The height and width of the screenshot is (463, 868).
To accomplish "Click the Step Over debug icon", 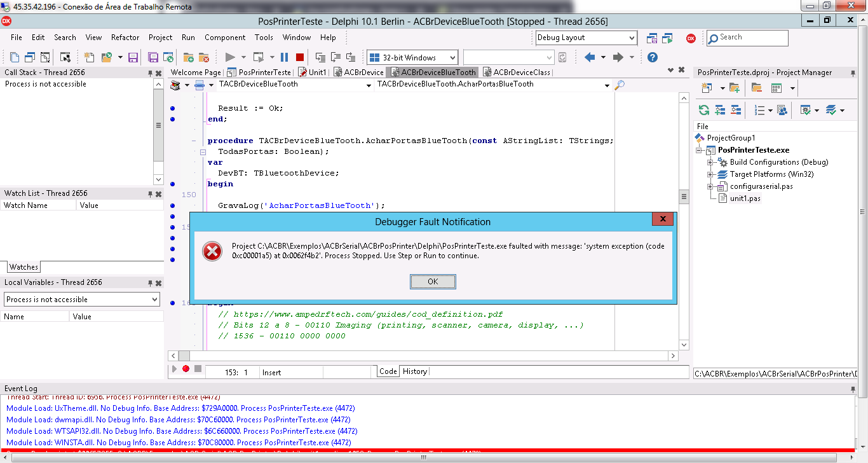I will [x=336, y=57].
